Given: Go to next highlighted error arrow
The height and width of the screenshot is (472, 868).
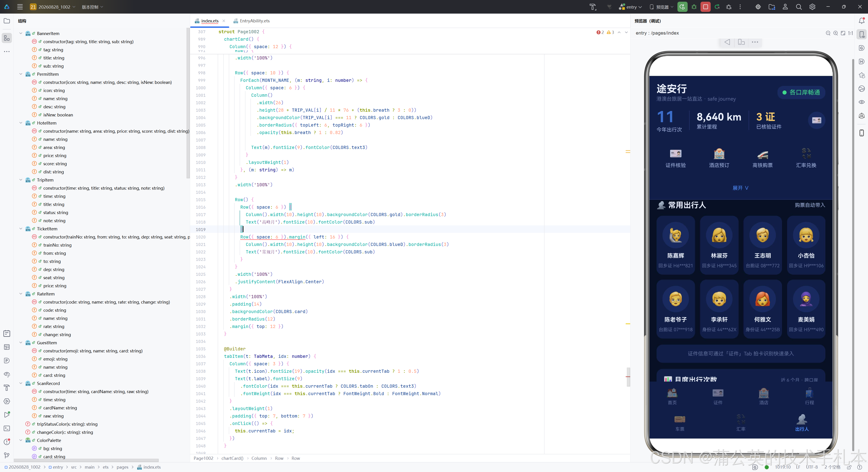Looking at the screenshot, I should (x=626, y=32).
